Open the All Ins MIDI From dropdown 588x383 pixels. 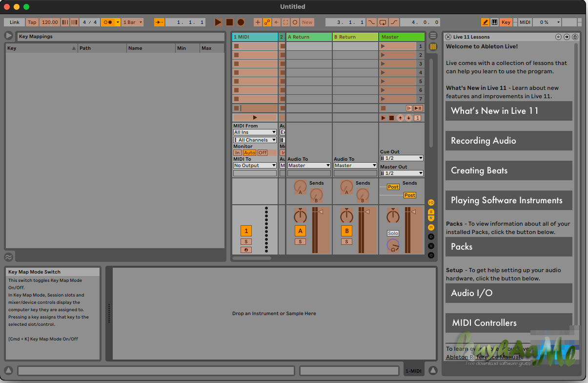[x=255, y=132]
